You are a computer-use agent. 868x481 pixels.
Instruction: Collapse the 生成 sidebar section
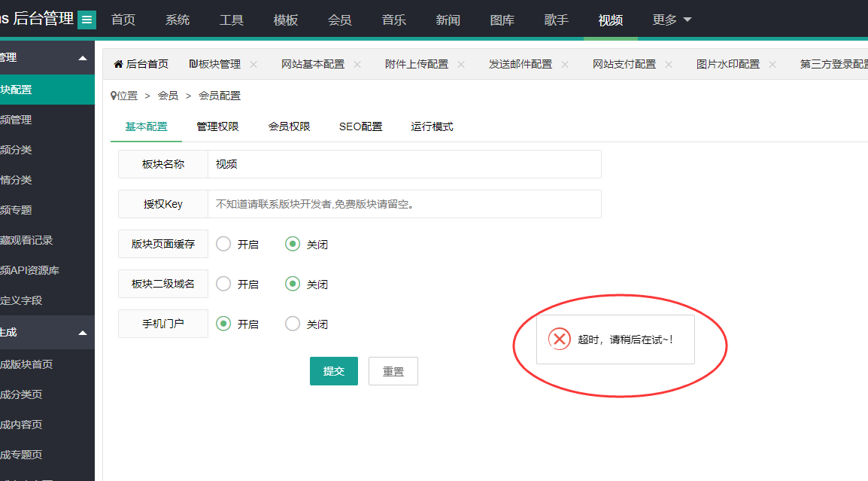point(83,333)
